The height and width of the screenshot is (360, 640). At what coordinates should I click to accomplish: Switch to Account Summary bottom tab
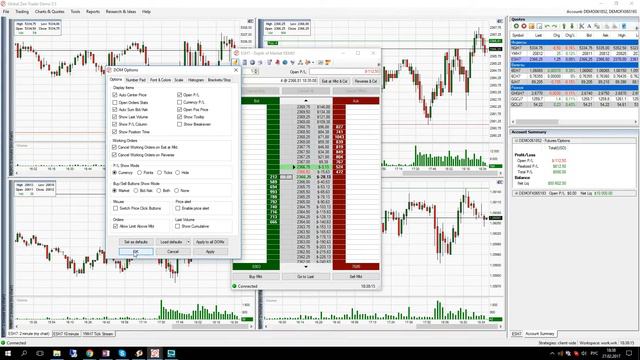(x=540, y=334)
